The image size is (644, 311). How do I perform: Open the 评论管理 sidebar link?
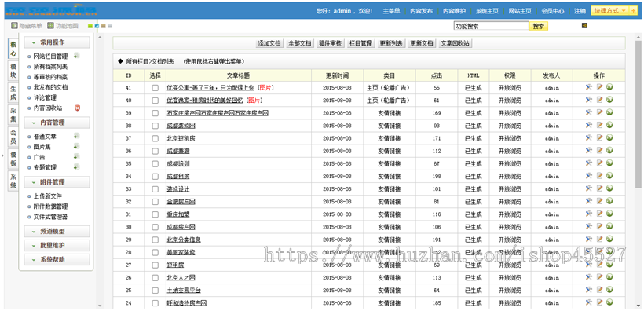pos(45,97)
